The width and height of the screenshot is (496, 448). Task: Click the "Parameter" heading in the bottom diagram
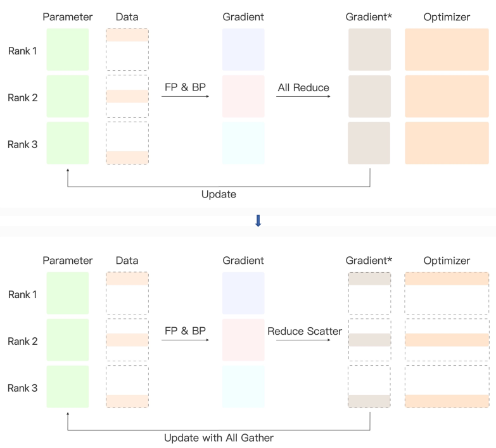point(68,260)
